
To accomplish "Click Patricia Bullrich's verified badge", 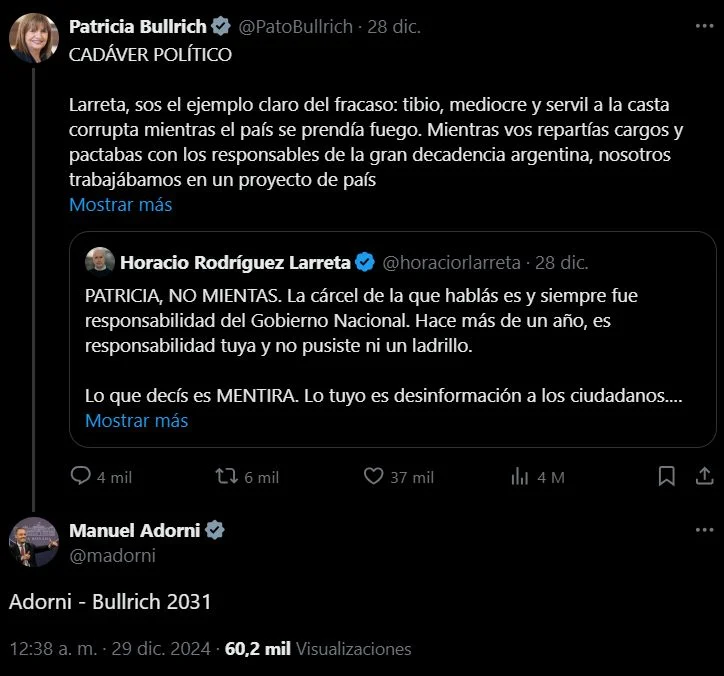I will 222,25.
